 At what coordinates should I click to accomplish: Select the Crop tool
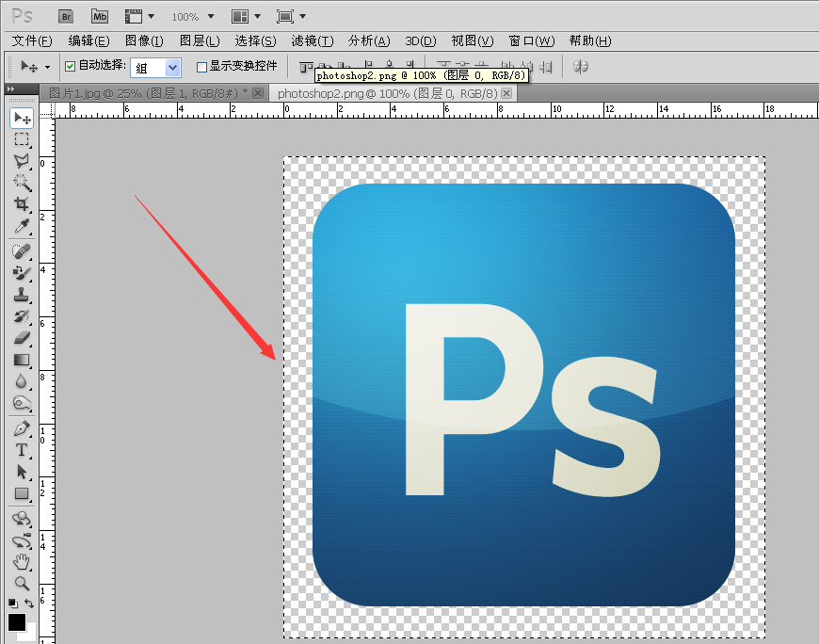(22, 203)
